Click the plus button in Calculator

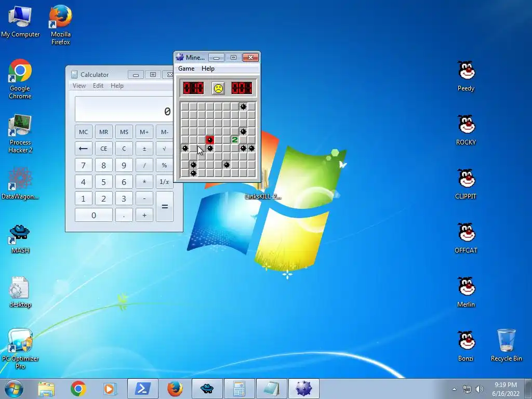(144, 215)
